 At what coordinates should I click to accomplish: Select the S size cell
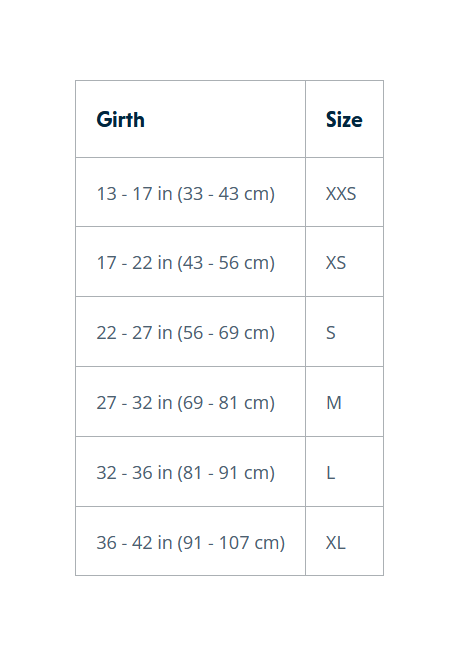click(x=345, y=331)
